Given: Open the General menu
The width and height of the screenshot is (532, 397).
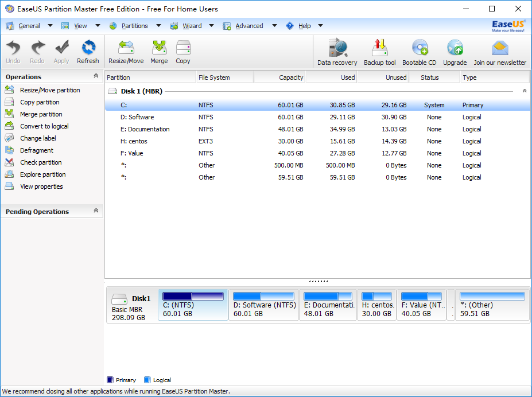Looking at the screenshot, I should [x=29, y=26].
